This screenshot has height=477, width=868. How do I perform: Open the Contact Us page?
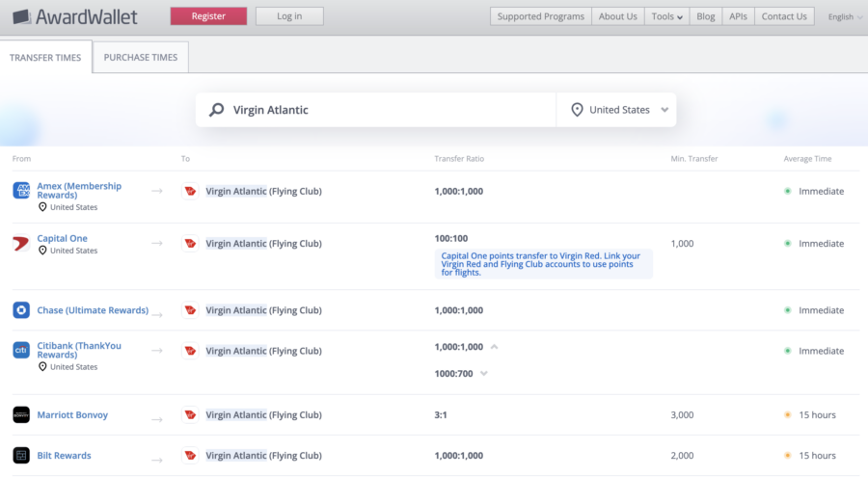[784, 16]
